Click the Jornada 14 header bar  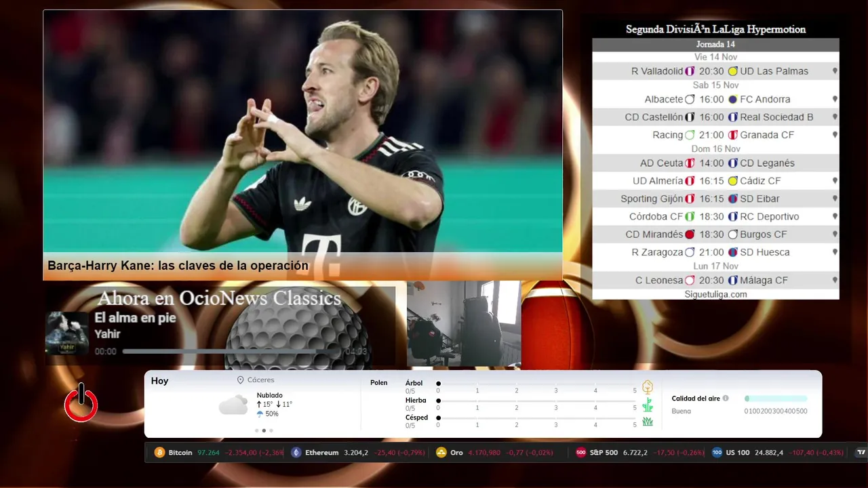click(715, 45)
